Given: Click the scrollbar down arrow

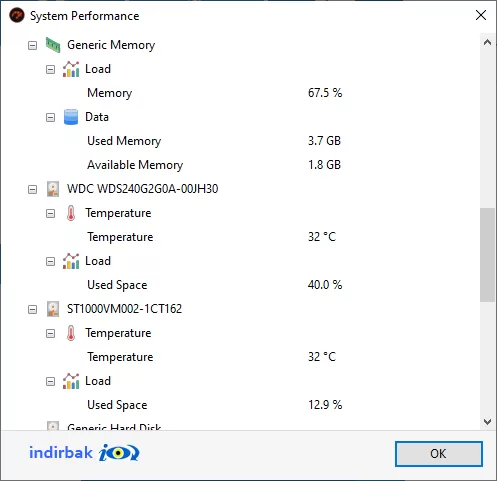Looking at the screenshot, I should 487,422.
